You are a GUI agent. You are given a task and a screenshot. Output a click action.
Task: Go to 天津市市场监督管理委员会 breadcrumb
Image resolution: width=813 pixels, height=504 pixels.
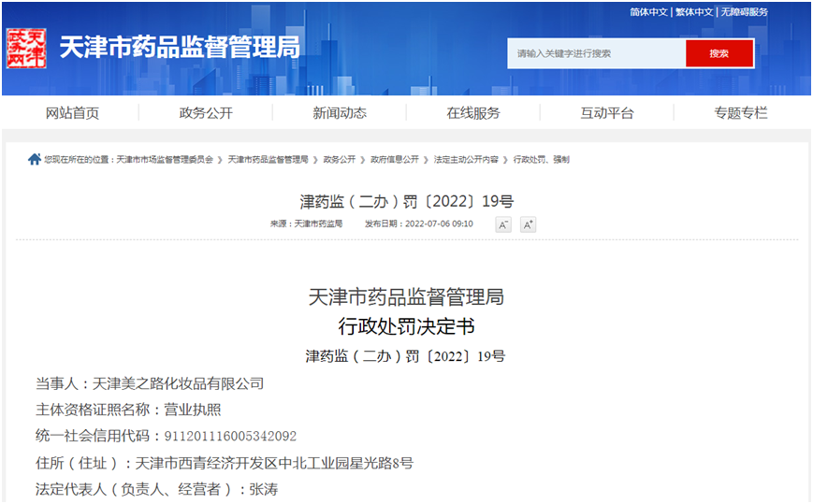tap(165, 160)
